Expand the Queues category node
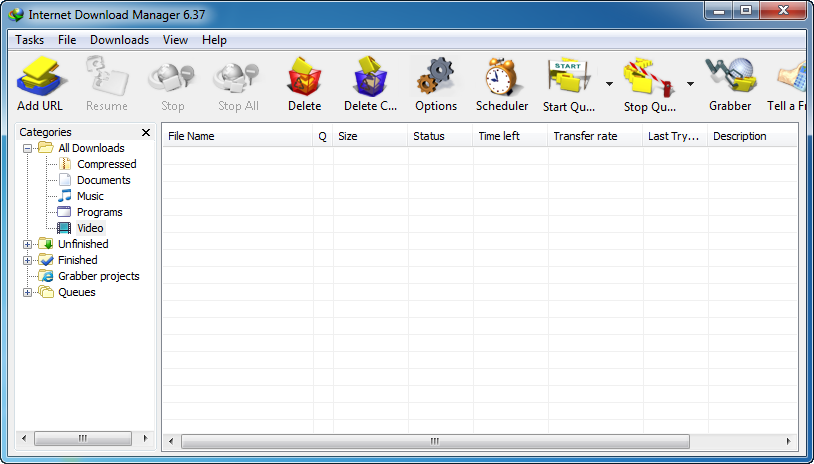 pyautogui.click(x=28, y=292)
